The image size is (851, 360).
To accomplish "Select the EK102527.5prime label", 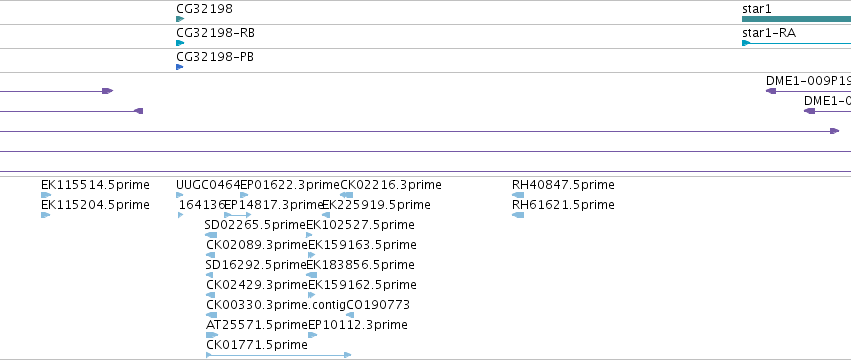I will point(360,225).
